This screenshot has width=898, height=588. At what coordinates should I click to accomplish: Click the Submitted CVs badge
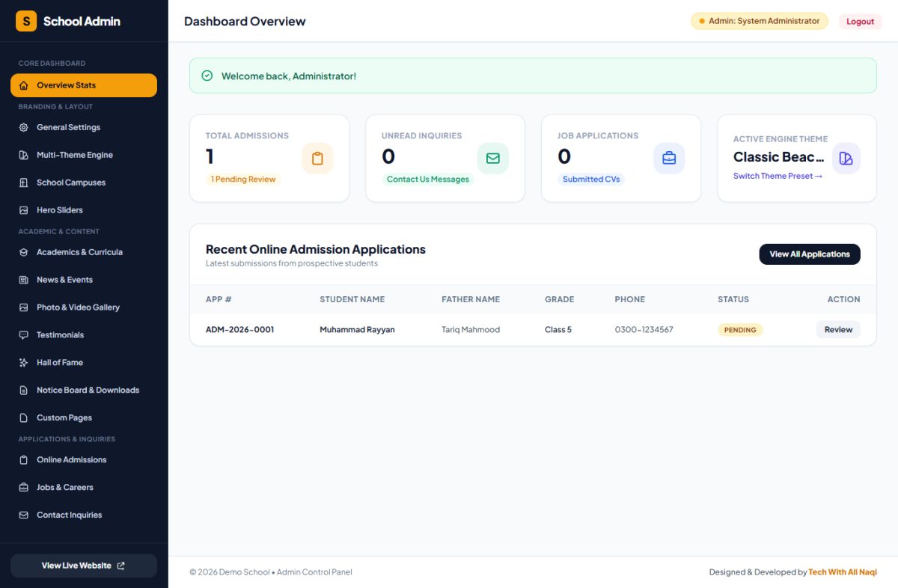591,180
